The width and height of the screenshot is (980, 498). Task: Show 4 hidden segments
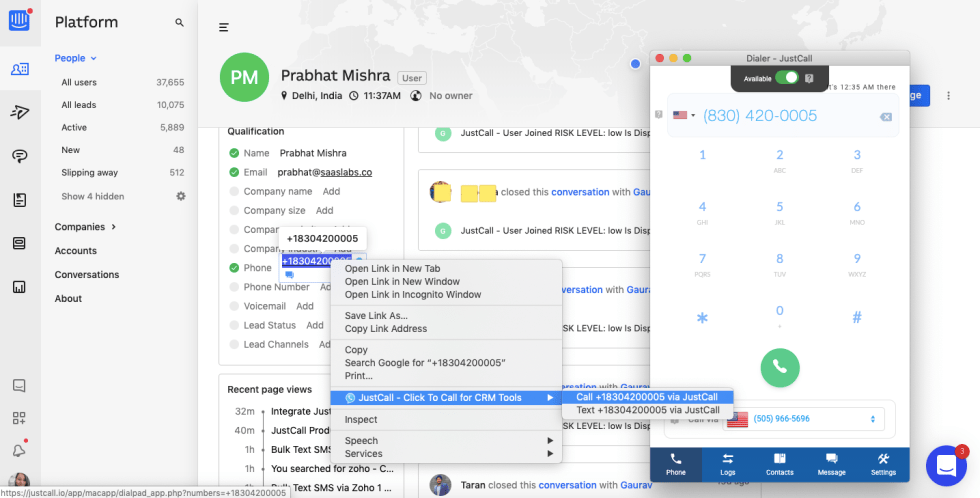tap(92, 196)
